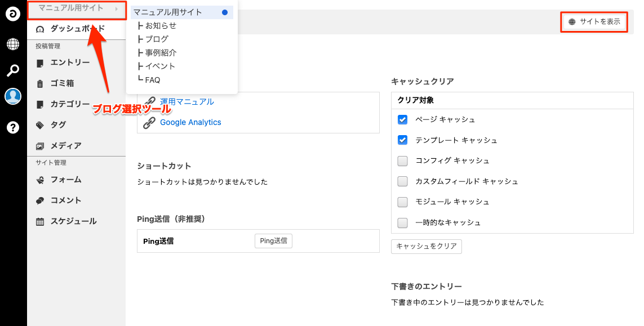The width and height of the screenshot is (644, 326).
Task: Click the magnifier search icon
Action: tap(13, 70)
